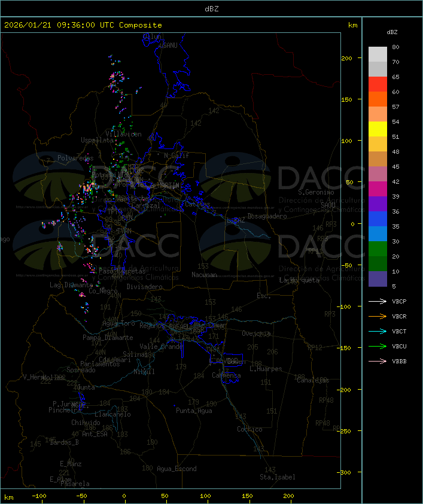This screenshot has height=504, width=423.
Task: Click the cyan VBCT arrow icon
Action: 378,331
